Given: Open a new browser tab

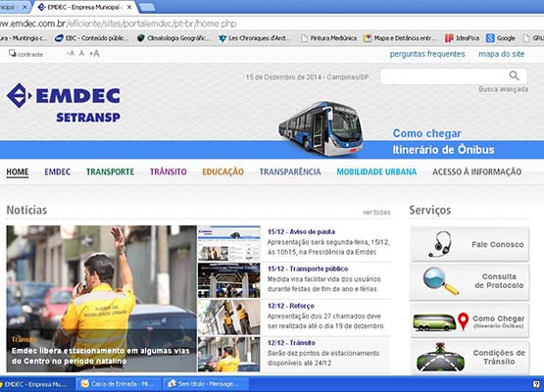Looking at the screenshot, I should coord(147,7).
